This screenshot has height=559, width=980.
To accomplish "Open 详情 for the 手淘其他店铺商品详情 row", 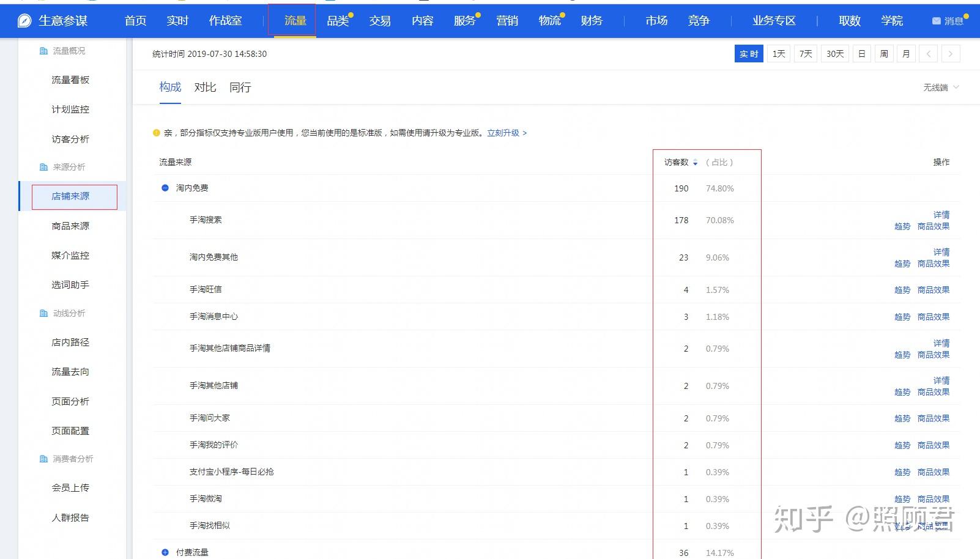I will (x=941, y=343).
